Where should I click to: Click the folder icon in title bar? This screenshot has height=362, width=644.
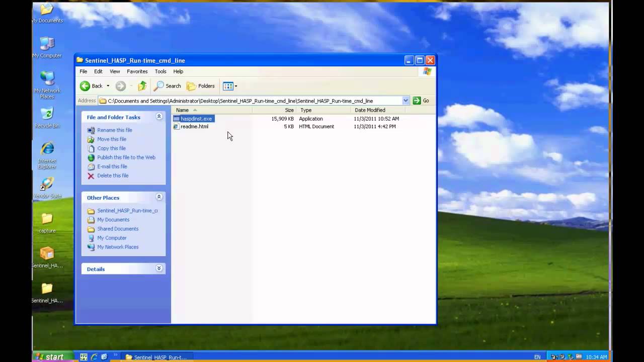pos(79,60)
